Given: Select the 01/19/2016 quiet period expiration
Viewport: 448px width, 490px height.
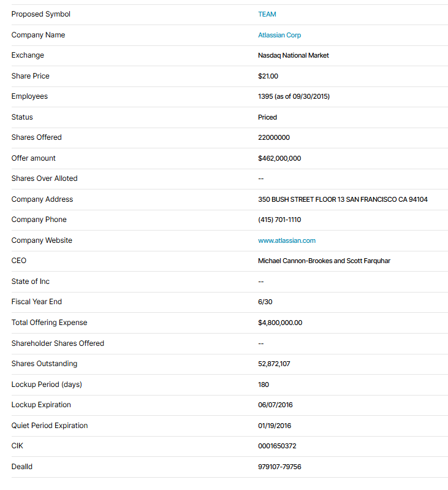Looking at the screenshot, I should pos(275,426).
